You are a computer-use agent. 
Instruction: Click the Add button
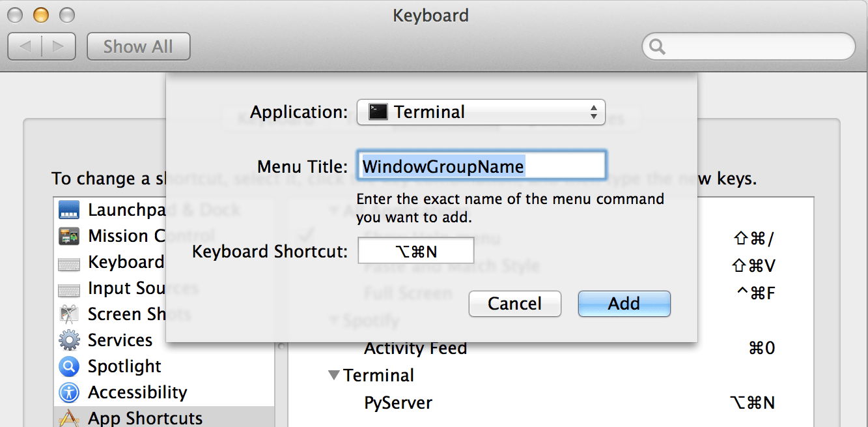pos(623,303)
